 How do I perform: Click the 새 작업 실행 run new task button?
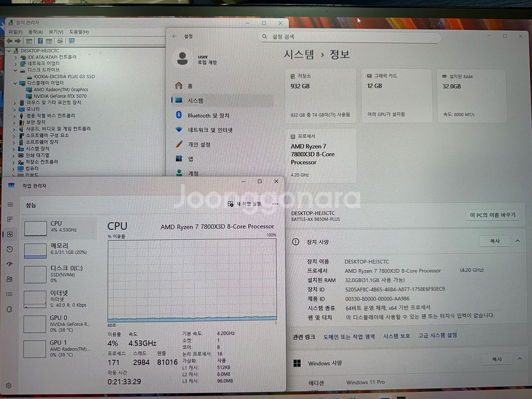click(244, 204)
